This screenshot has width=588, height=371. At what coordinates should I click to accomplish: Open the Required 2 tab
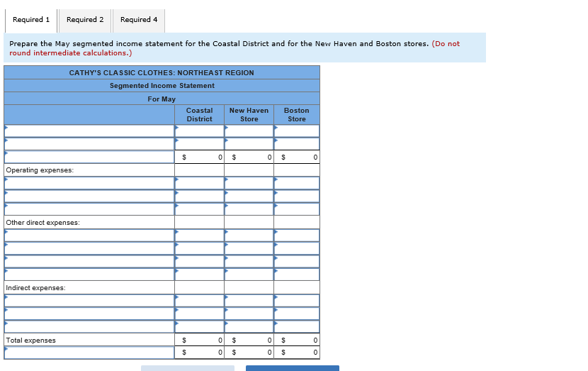pos(85,20)
